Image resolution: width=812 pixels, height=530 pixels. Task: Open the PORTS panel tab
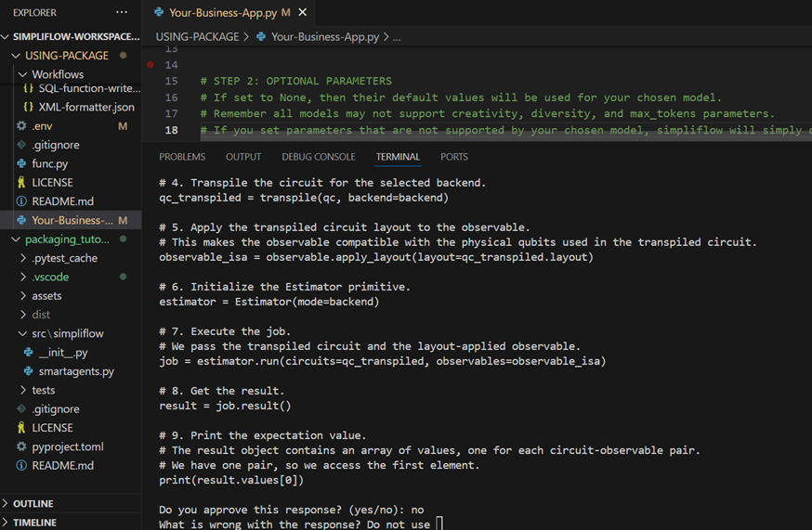pyautogui.click(x=454, y=157)
